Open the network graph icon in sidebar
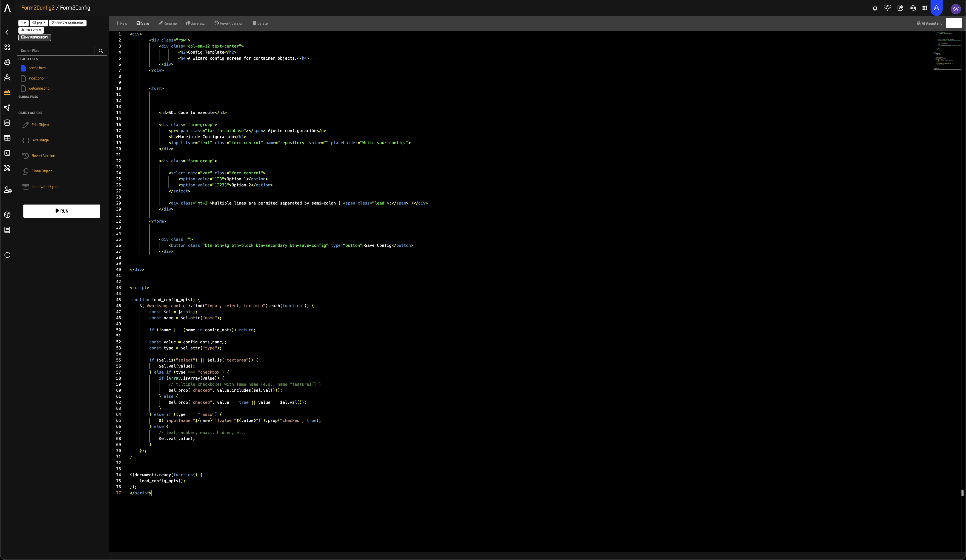Viewport: 966px width, 560px height. click(x=7, y=108)
